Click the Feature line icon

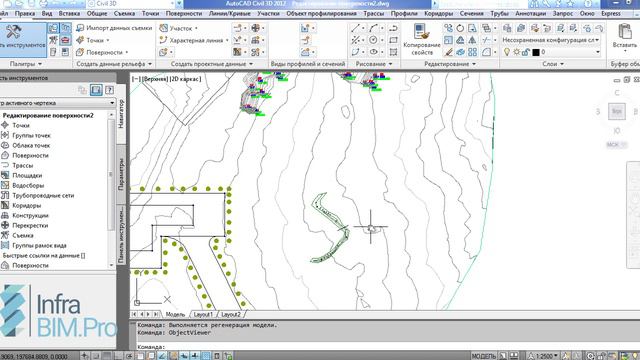(164, 40)
